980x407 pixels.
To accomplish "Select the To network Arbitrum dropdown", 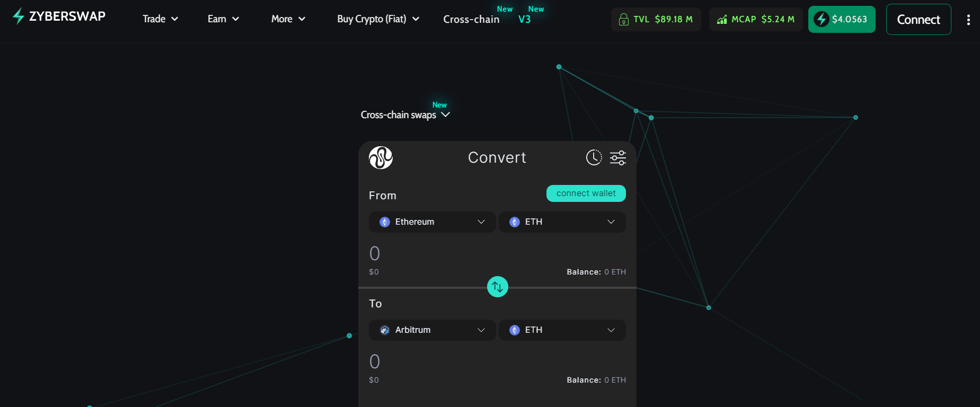I will click(x=432, y=330).
